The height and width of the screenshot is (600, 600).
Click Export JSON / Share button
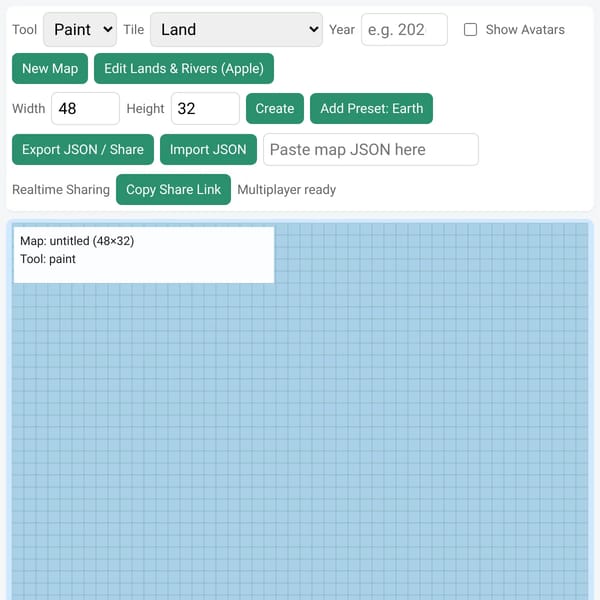tap(83, 149)
